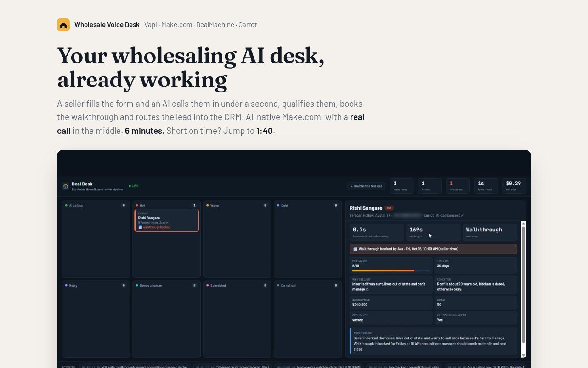Click the Walkthrough next step tile
Viewport: 588px width, 368px height.
(490, 232)
